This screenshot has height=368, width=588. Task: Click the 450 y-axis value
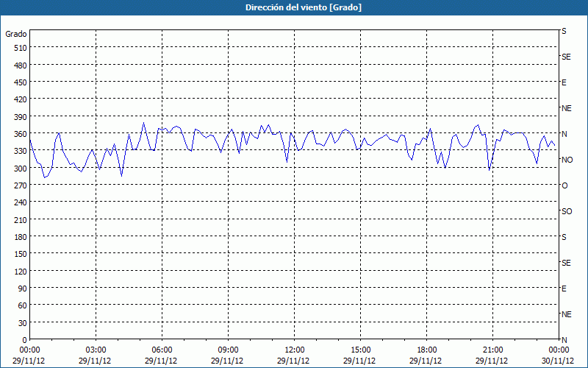point(21,82)
